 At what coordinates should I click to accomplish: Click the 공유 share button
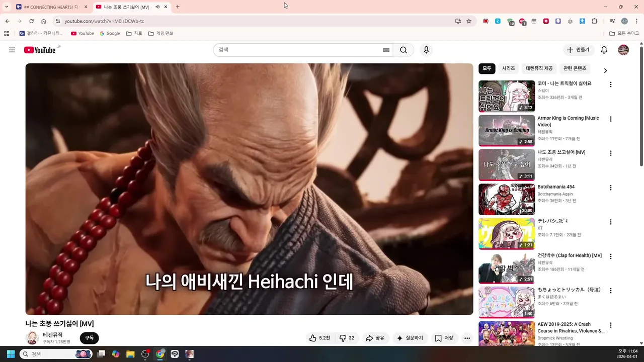click(x=375, y=338)
